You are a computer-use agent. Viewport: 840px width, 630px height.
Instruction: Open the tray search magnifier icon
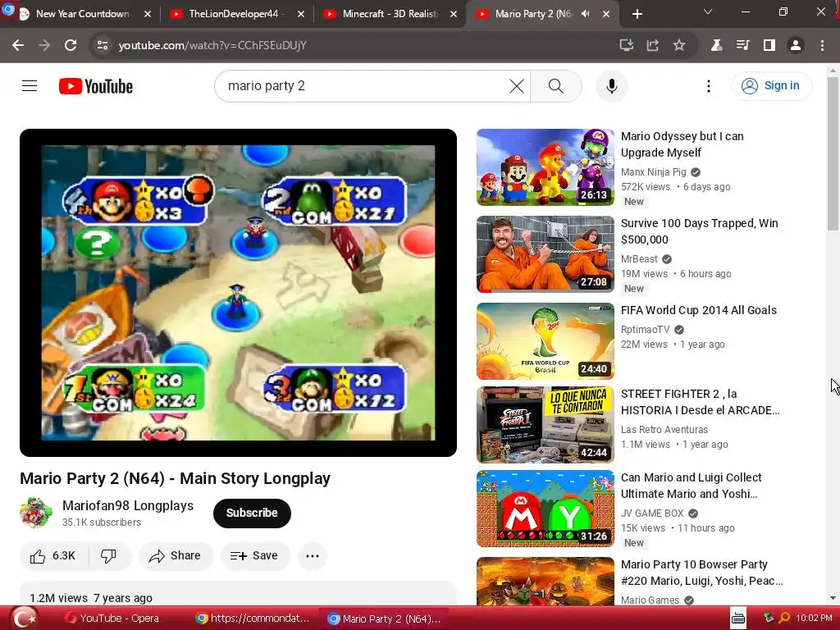point(784,619)
